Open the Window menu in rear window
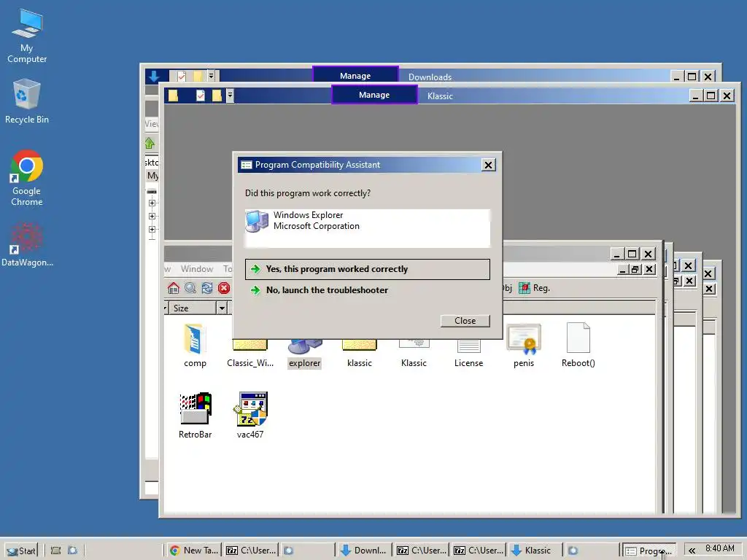Viewport: 747px width, 560px height. click(197, 269)
